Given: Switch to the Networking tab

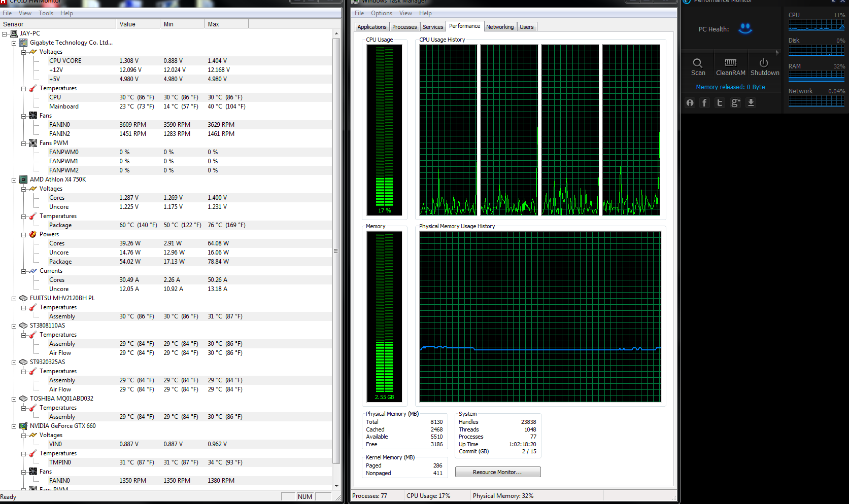Looking at the screenshot, I should coord(500,27).
